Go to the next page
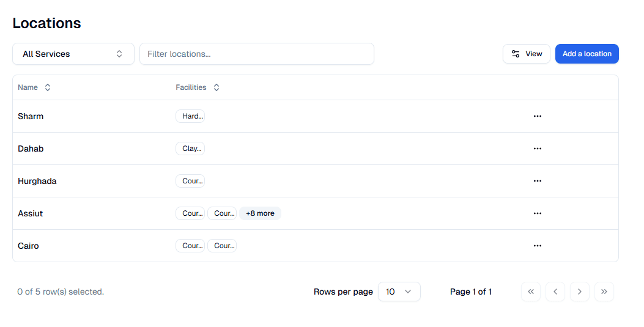This screenshot has width=644, height=327. tap(579, 292)
